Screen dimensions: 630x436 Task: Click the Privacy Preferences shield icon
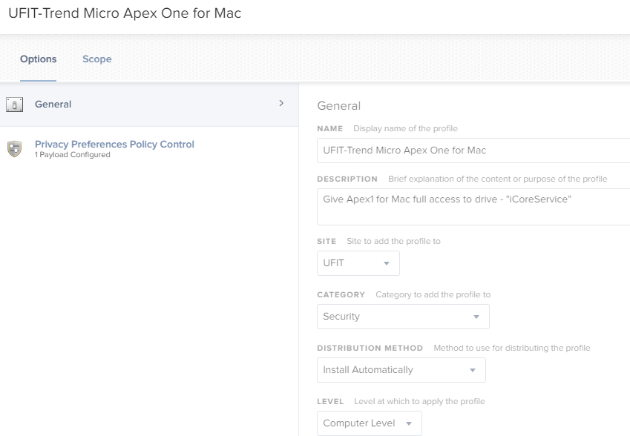tap(14, 149)
